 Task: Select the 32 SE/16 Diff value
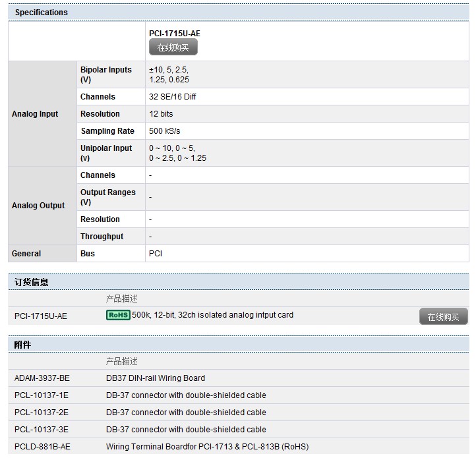coord(173,97)
